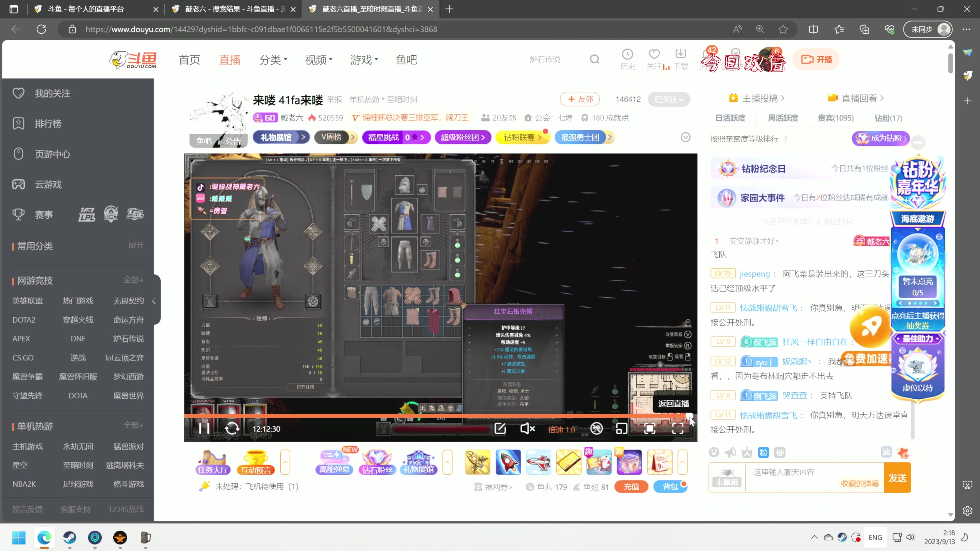Switch to 周活跃度 tab
Viewport: 980px width, 551px height.
pyautogui.click(x=783, y=118)
